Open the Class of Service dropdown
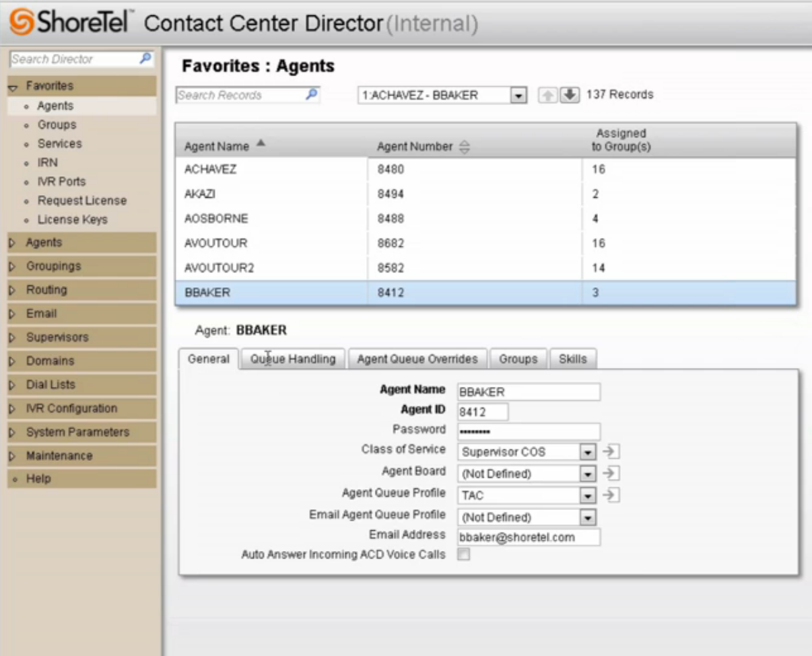Image resolution: width=812 pixels, height=656 pixels. 589,451
